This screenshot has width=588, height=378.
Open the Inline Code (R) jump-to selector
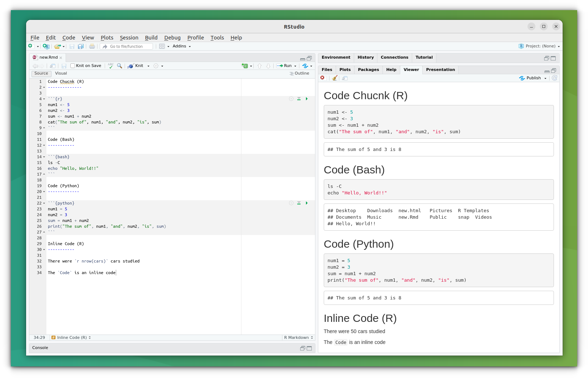tap(71, 337)
